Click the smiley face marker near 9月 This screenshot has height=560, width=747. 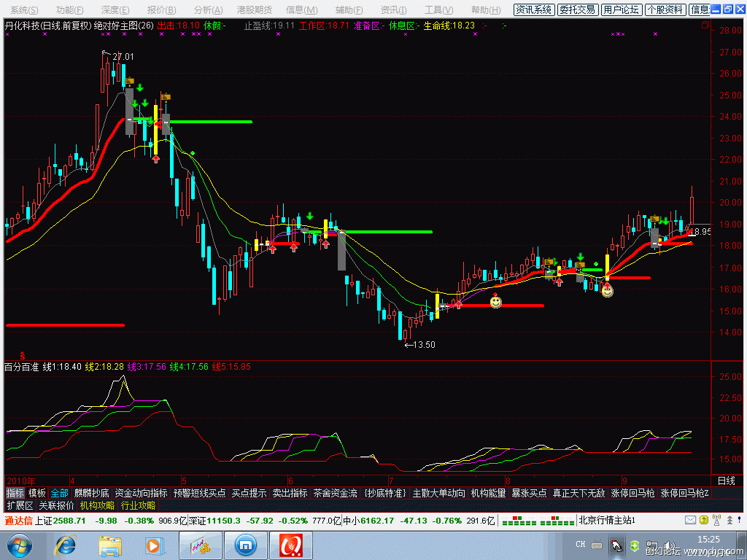pos(607,290)
